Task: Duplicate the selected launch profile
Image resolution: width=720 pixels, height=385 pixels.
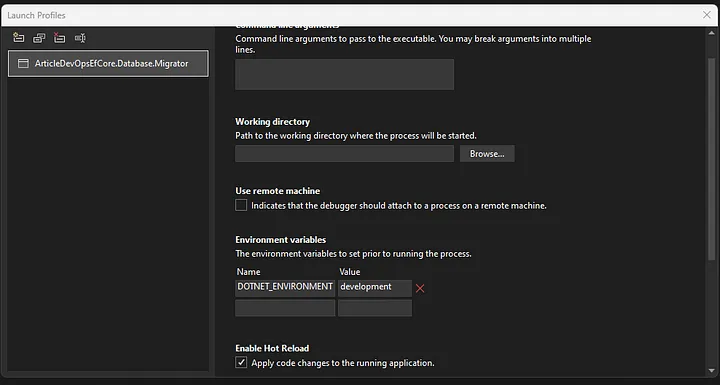Action: 39,38
